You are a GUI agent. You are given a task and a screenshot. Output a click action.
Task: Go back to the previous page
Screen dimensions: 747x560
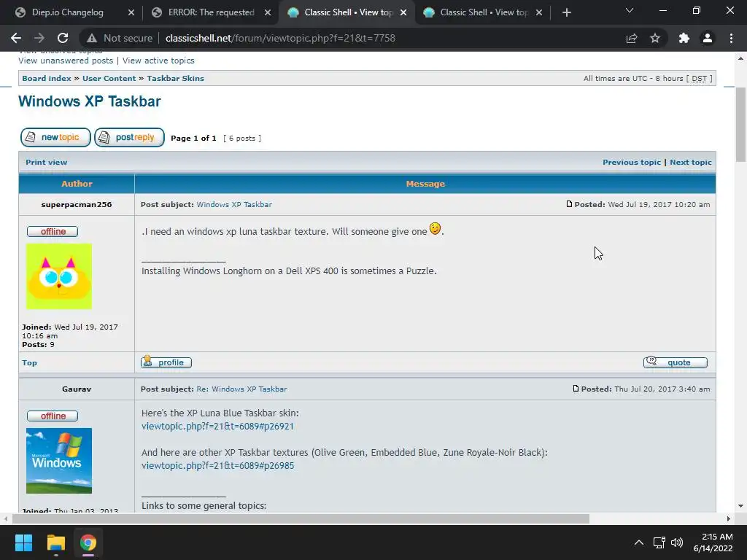point(16,38)
